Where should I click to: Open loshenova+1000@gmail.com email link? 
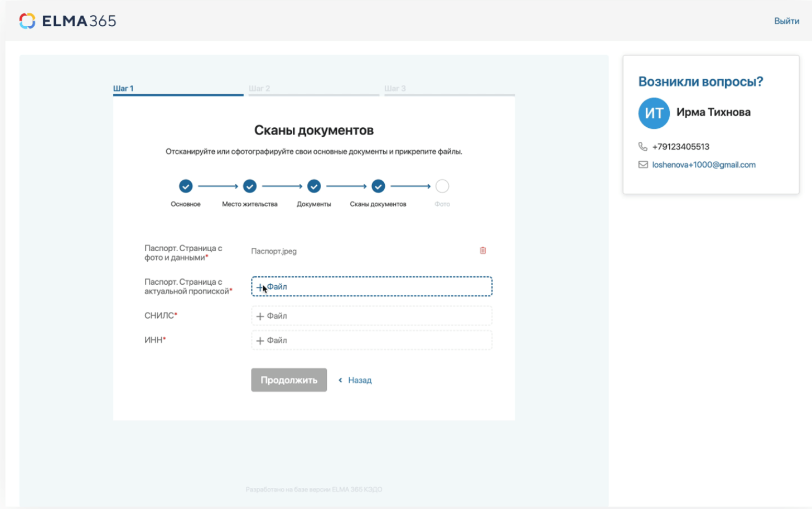click(704, 165)
